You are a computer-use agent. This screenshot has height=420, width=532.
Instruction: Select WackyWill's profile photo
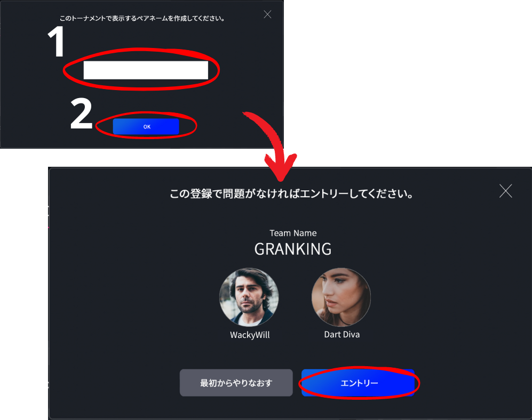tap(249, 297)
